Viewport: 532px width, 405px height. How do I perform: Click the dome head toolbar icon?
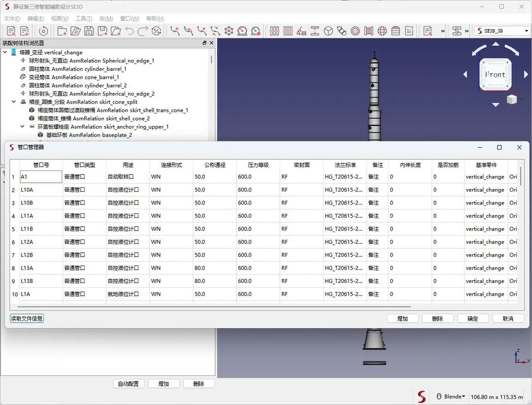pyautogui.click(x=396, y=31)
